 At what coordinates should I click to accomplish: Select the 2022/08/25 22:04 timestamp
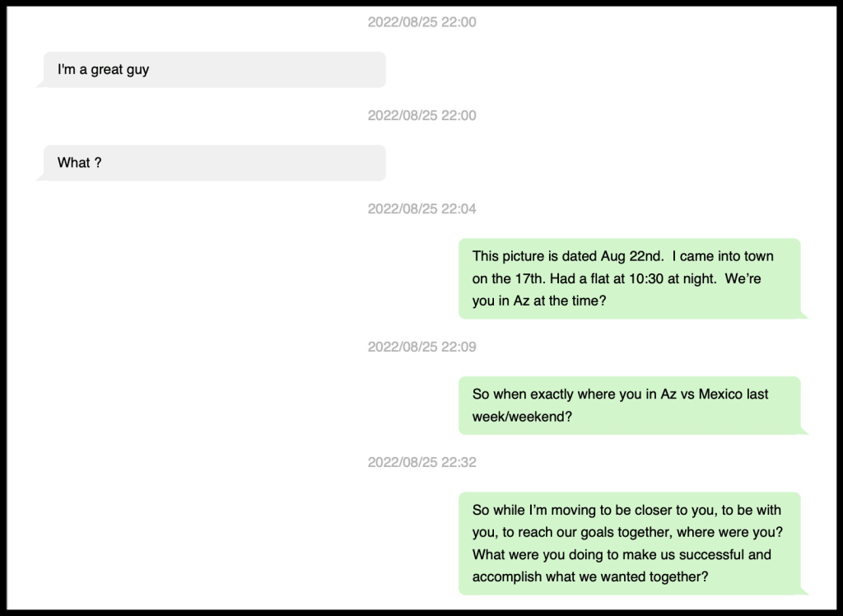[x=421, y=209]
